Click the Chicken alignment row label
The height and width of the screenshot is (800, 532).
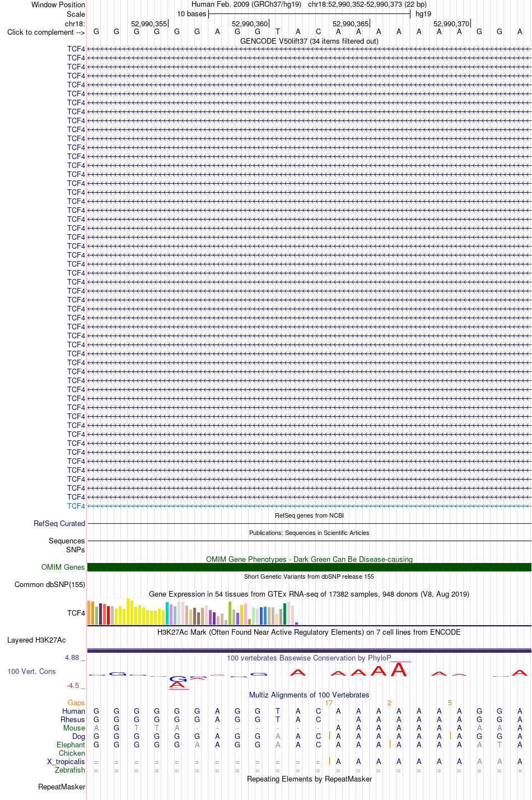[72, 753]
